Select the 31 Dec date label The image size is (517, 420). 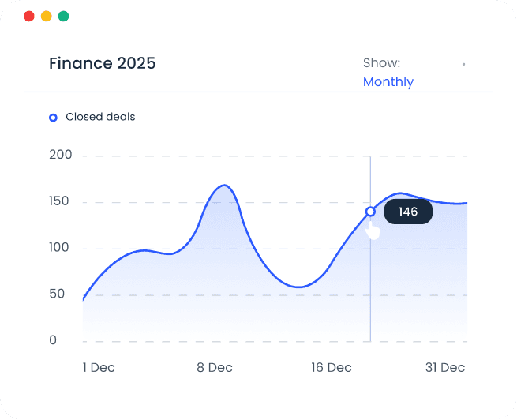pos(445,368)
